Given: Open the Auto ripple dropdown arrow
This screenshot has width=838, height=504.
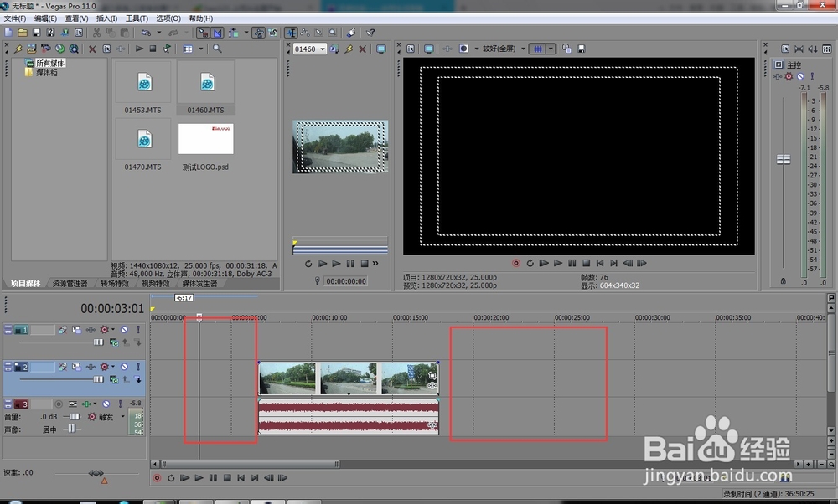Looking at the screenshot, I should point(246,33).
